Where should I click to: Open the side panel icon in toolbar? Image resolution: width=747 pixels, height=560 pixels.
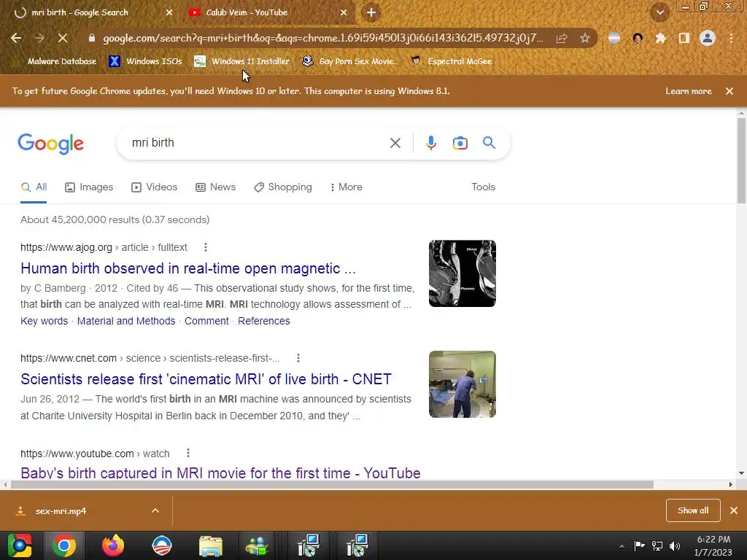[684, 38]
